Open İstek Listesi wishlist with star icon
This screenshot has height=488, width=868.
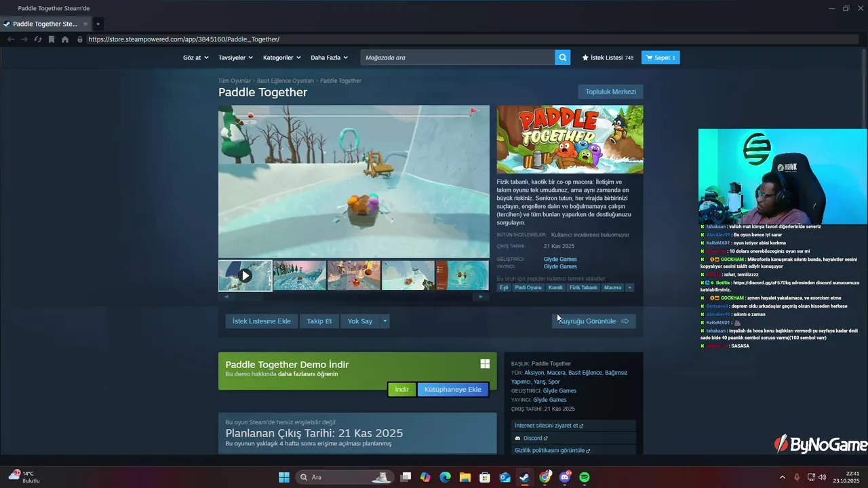[608, 58]
